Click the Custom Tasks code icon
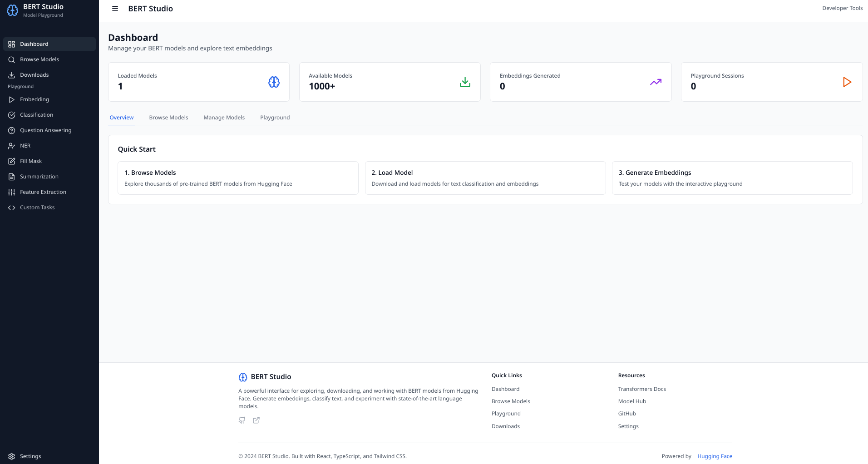 click(12, 207)
